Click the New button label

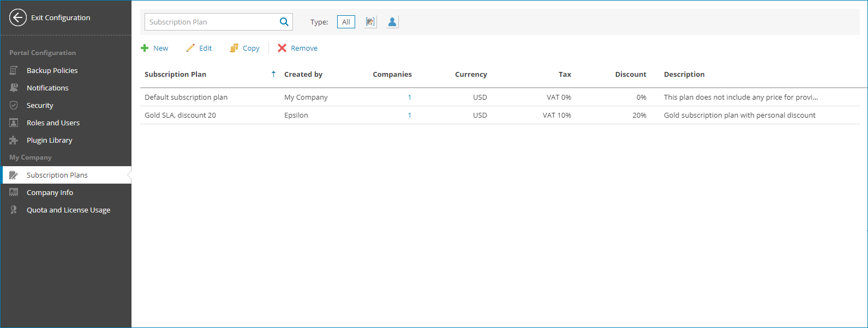tap(160, 48)
